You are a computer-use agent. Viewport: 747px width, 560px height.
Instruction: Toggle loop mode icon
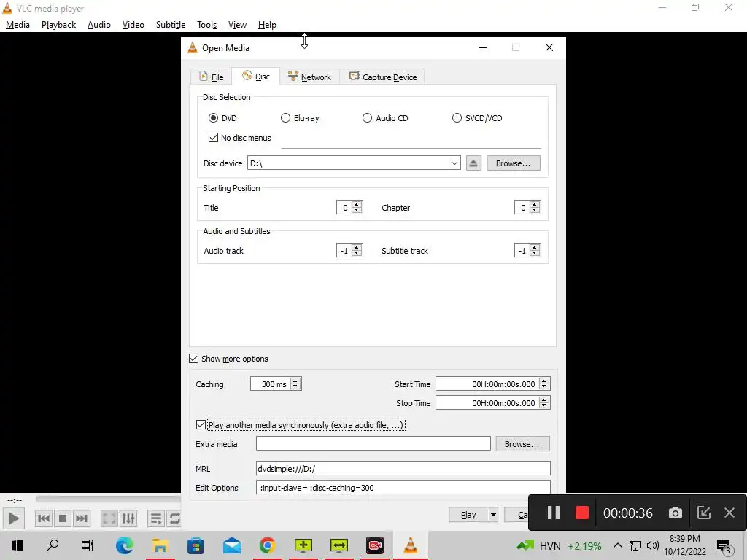(x=174, y=518)
